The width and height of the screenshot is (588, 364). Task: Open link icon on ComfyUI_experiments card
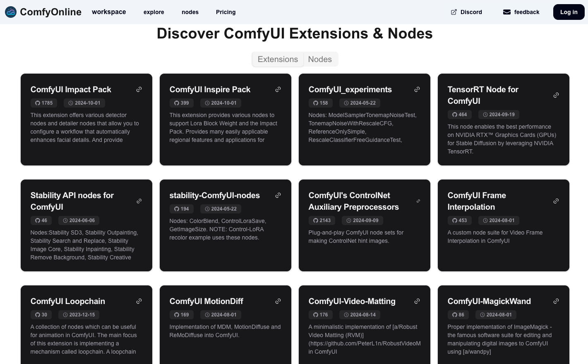click(x=417, y=89)
